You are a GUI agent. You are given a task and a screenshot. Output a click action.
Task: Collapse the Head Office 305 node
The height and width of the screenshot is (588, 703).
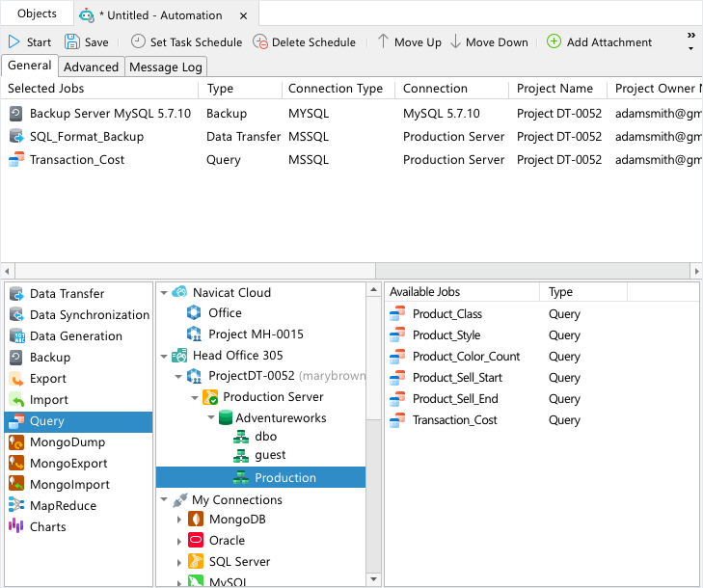click(164, 357)
